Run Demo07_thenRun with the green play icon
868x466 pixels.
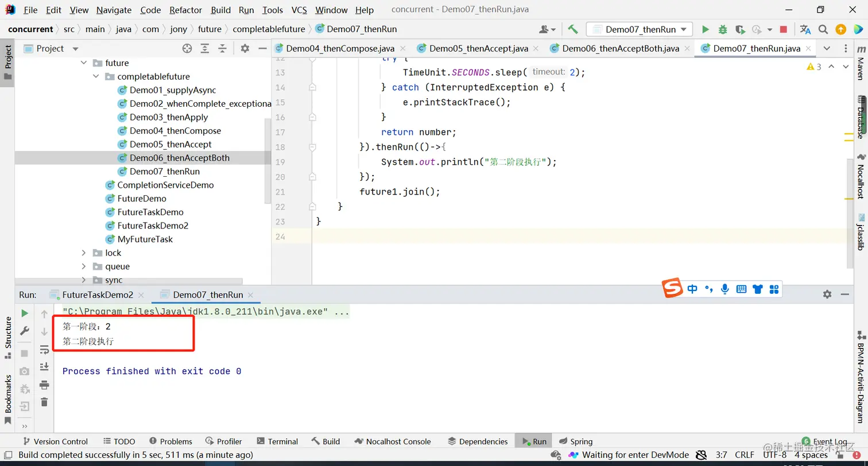(706, 29)
